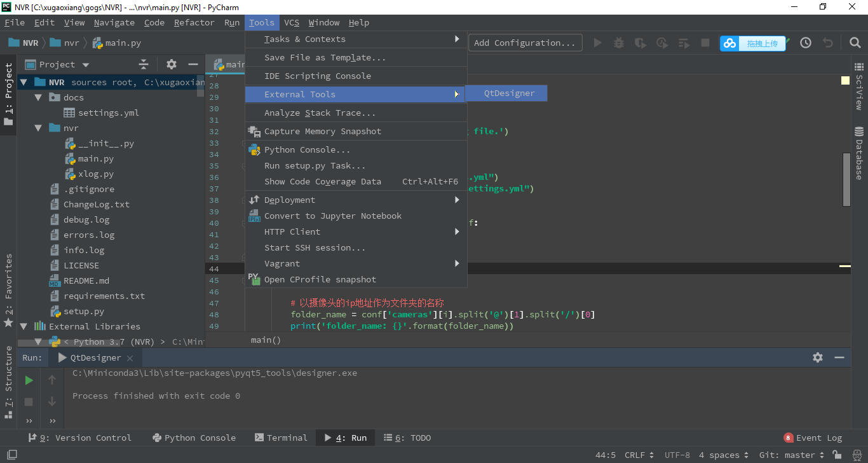
Task: Open the Database side panel
Action: click(859, 153)
